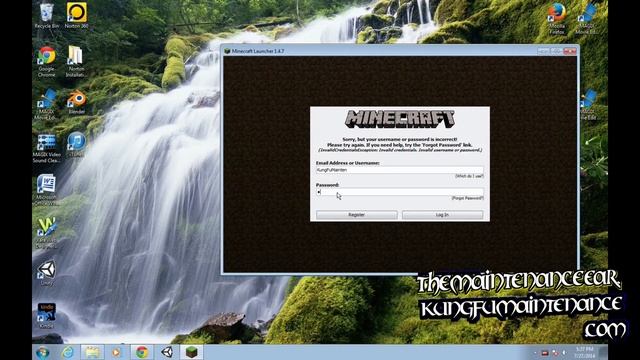640x360 pixels.
Task: Launch Mozilla Firefox from the desktop
Action: tap(557, 18)
